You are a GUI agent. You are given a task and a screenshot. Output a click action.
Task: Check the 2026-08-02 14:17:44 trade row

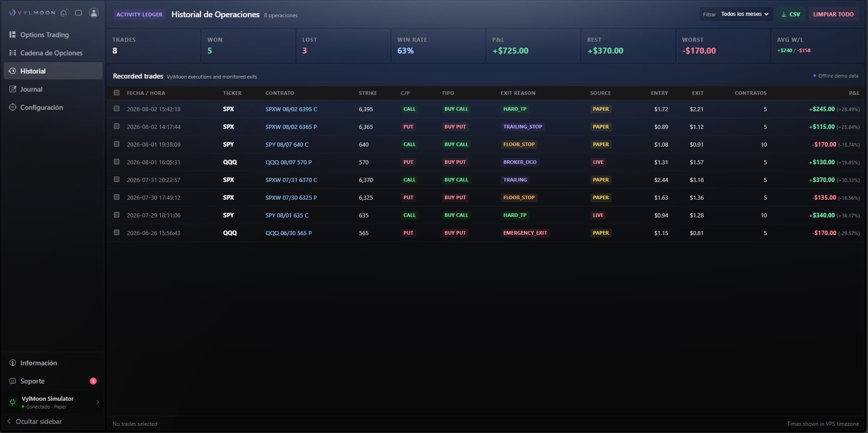[117, 127]
